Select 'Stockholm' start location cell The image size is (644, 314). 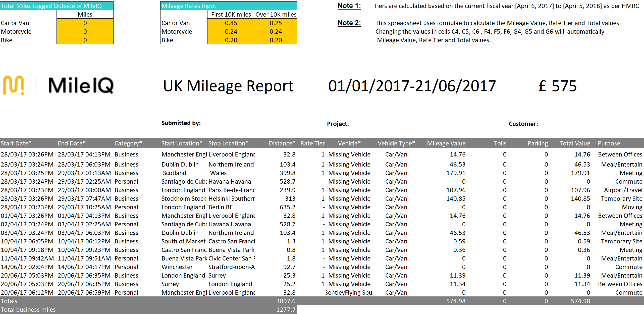tap(184, 199)
